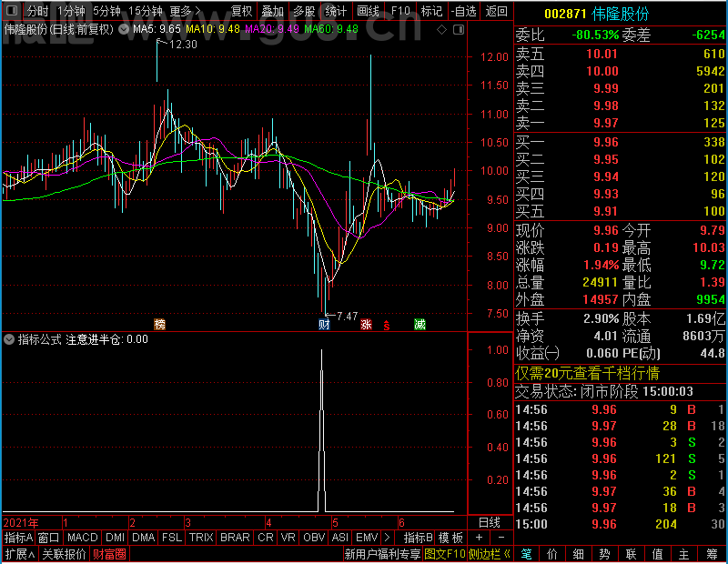Click the orange 榜 marker on the chart
This screenshot has height=564, width=728.
point(160,324)
